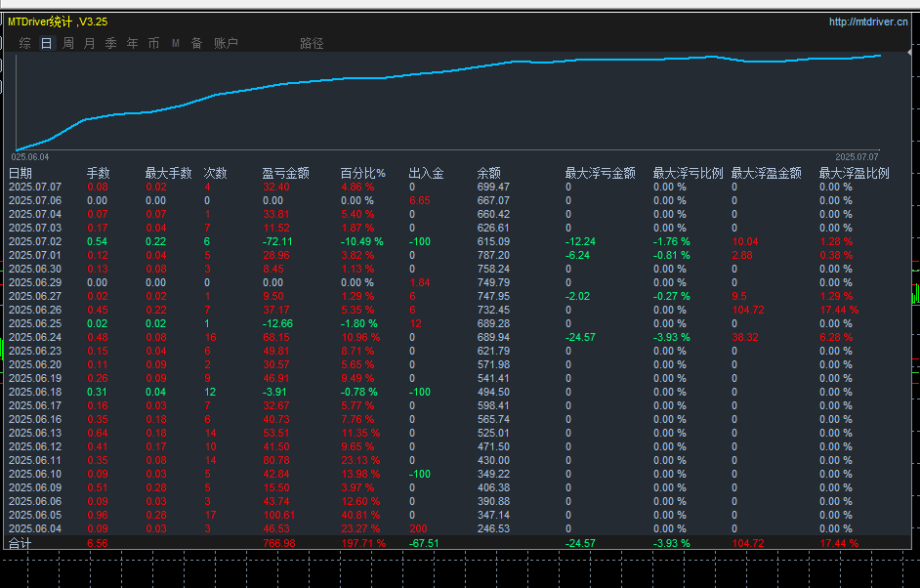Open the 备 remarks tab

(x=196, y=43)
